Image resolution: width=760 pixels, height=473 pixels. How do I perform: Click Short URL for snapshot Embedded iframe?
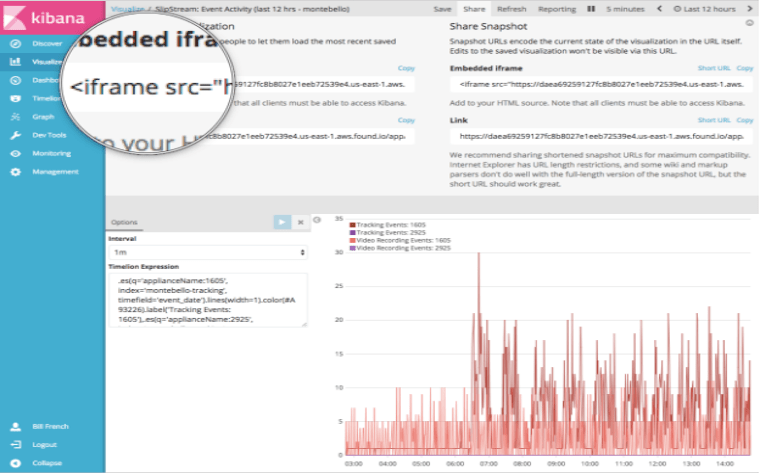[714, 68]
